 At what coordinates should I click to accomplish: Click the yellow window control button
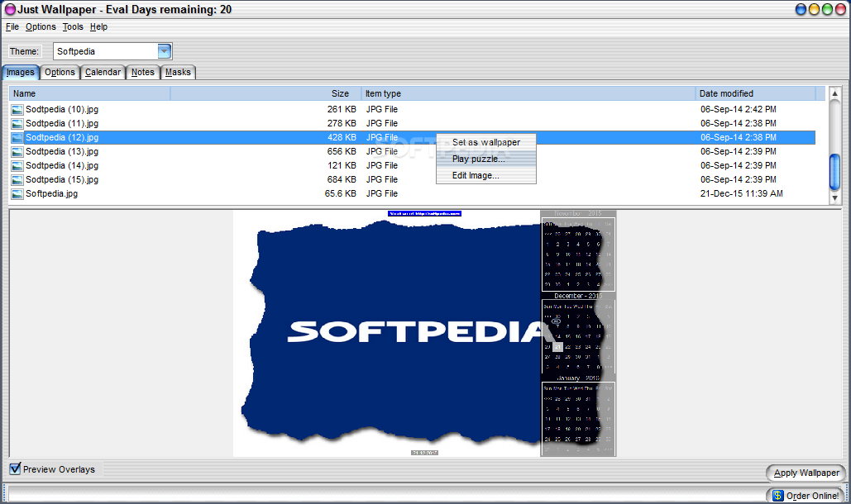814,9
